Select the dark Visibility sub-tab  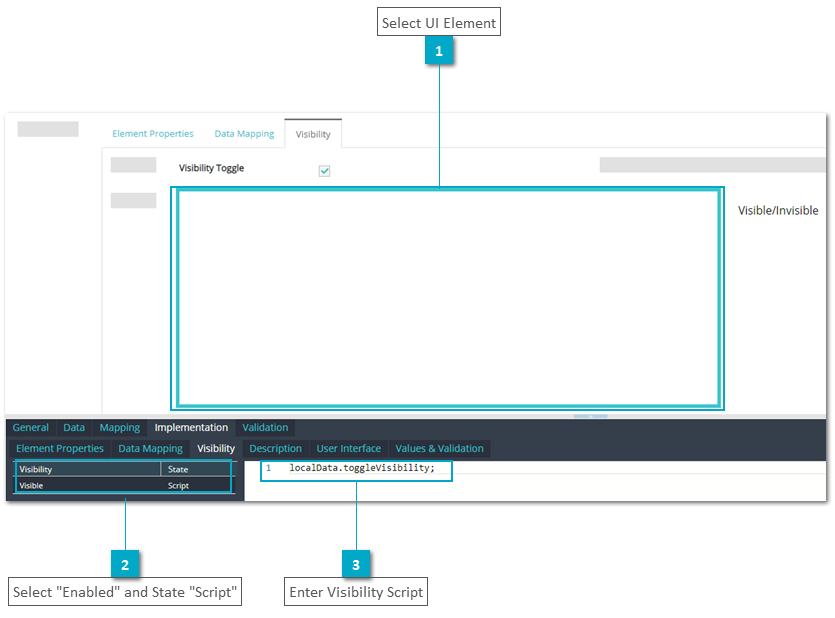(x=216, y=449)
